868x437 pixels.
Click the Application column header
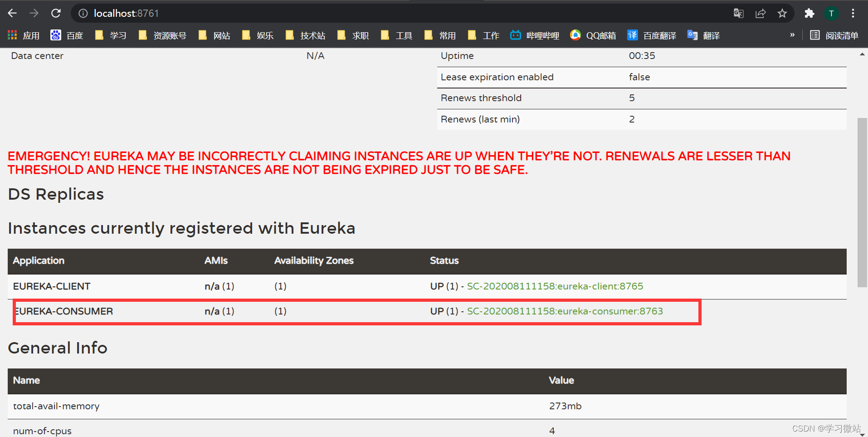[39, 260]
